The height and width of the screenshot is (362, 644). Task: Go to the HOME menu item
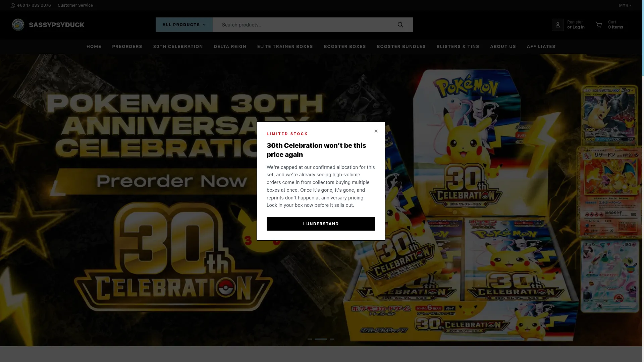pyautogui.click(x=94, y=47)
